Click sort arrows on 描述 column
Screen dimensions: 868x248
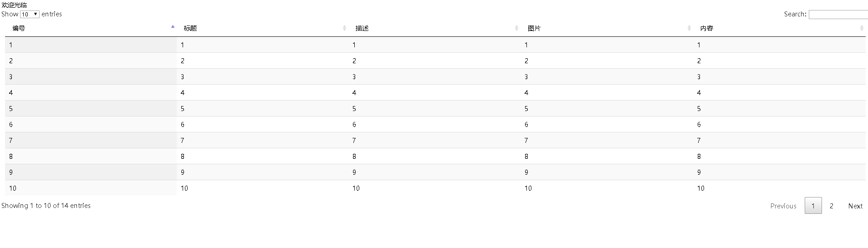516,28
